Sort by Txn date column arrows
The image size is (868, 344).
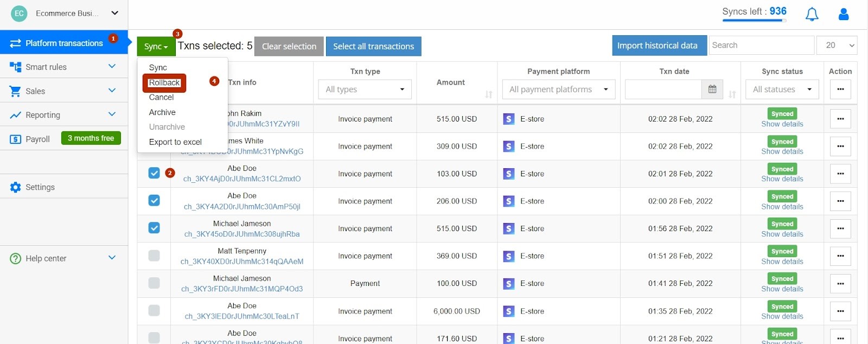(732, 94)
